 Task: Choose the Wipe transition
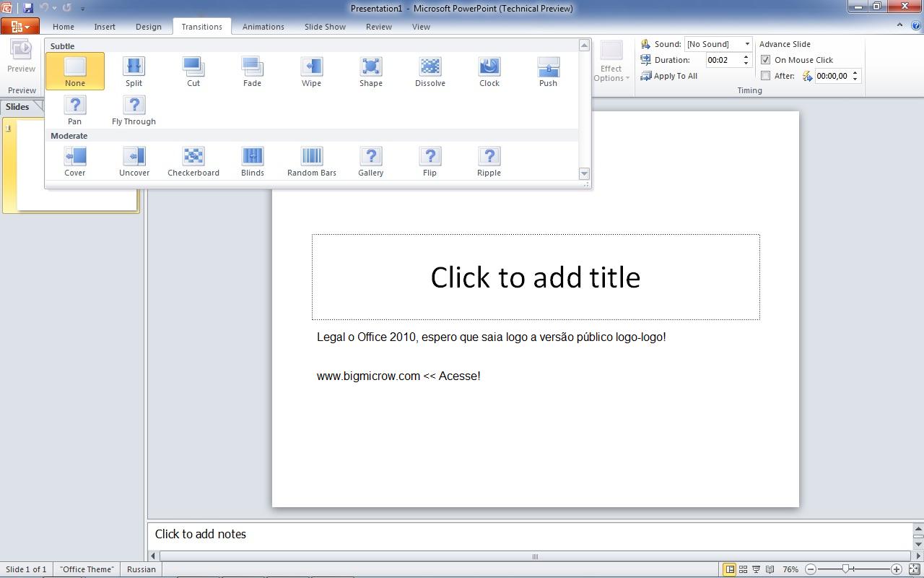click(311, 71)
